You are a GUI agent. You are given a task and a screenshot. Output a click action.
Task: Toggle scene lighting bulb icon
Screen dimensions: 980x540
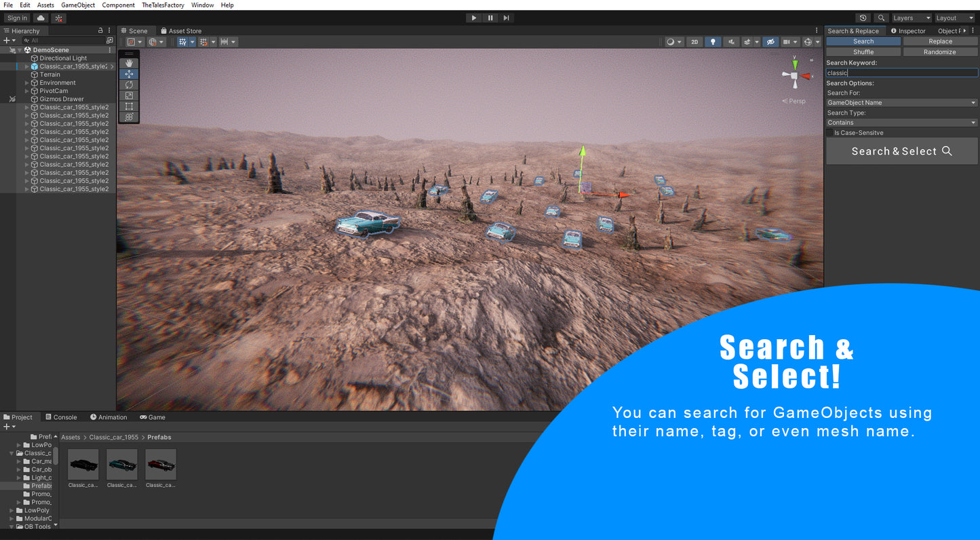point(712,42)
